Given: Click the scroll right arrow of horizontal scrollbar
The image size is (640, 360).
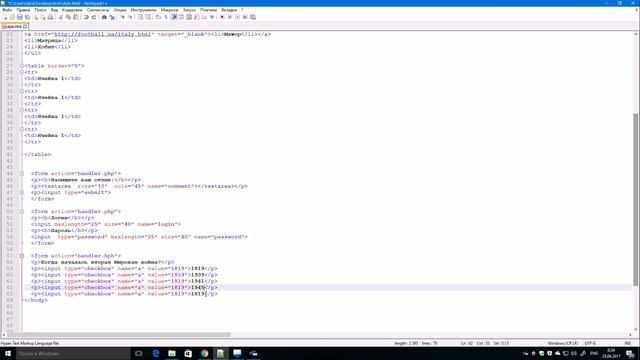Looking at the screenshot, I should pyautogui.click(x=630, y=335).
